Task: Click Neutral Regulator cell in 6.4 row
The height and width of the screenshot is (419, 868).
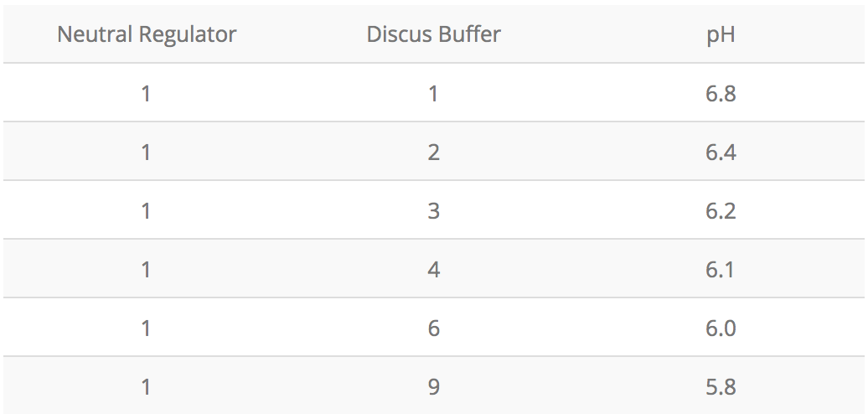Action: coord(146,152)
